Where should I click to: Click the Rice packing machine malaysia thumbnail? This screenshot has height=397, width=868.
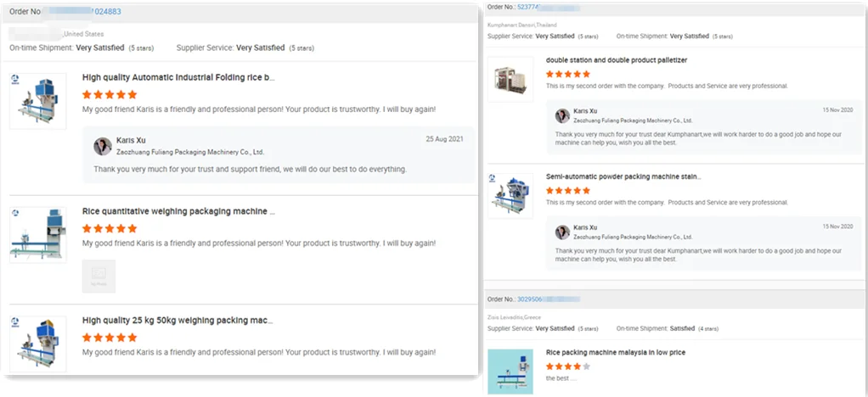pyautogui.click(x=510, y=372)
